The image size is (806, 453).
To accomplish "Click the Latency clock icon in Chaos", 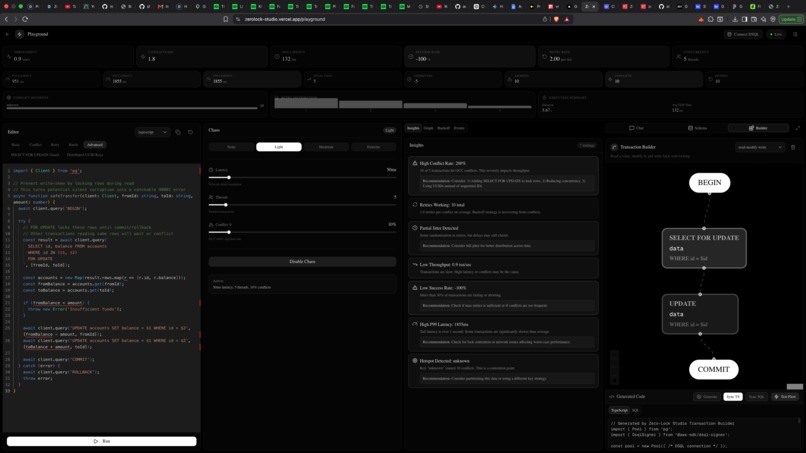I will (211, 170).
